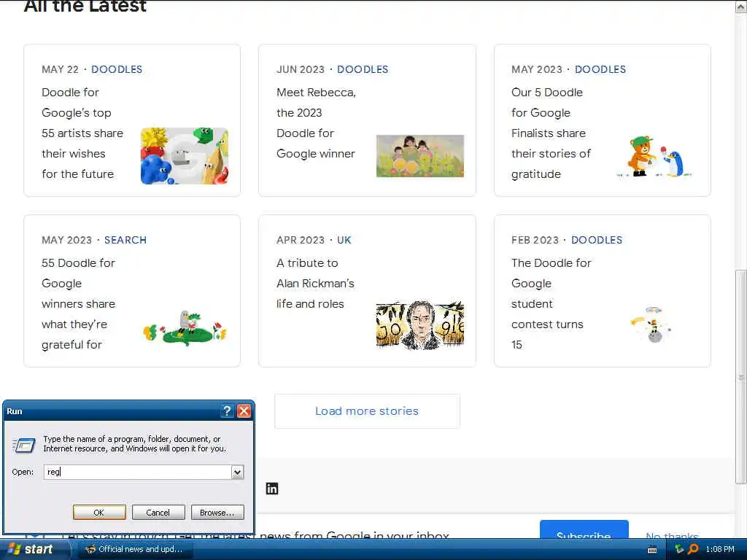Screen dimensions: 747x560
Task: Click the network connection tray icon
Action: (x=679, y=549)
